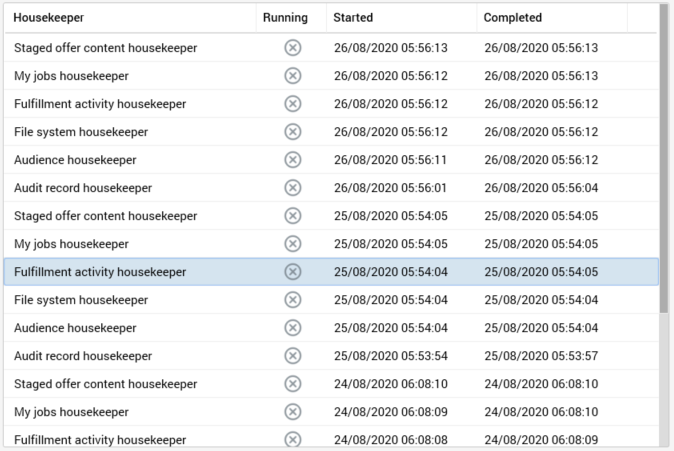Select File system housekeeper name in 25/08/2020 row
The height and width of the screenshot is (451, 674).
pyautogui.click(x=81, y=300)
